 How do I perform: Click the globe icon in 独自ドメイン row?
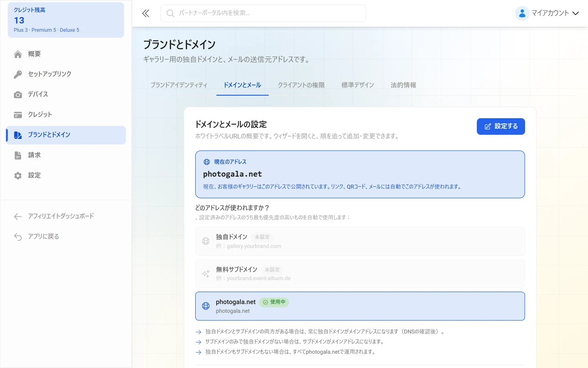tap(206, 241)
